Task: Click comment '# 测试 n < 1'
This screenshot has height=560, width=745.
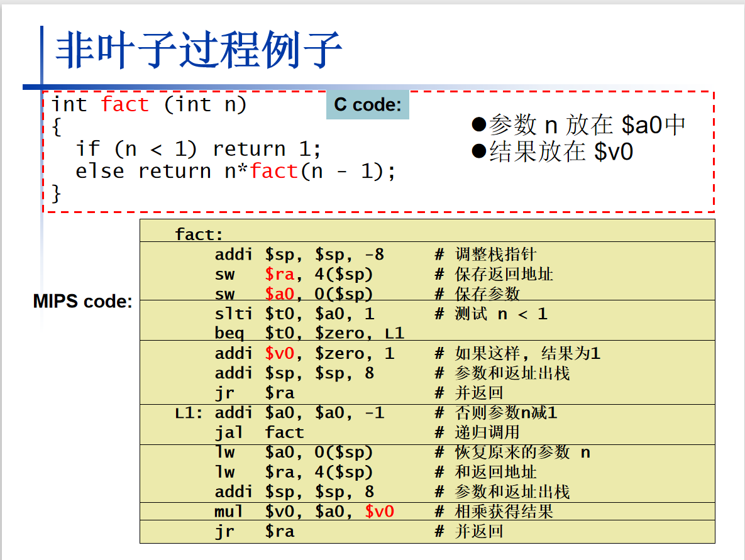Action: [x=491, y=314]
